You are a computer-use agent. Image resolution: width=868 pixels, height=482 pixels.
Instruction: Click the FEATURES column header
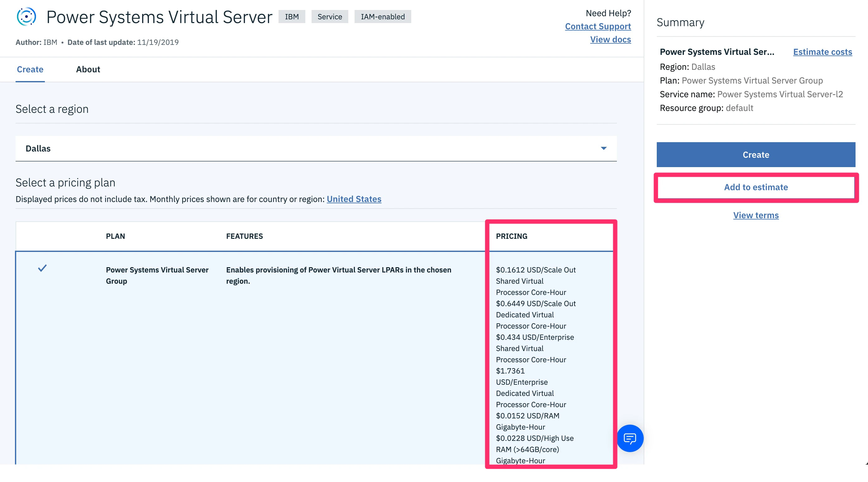coord(244,236)
